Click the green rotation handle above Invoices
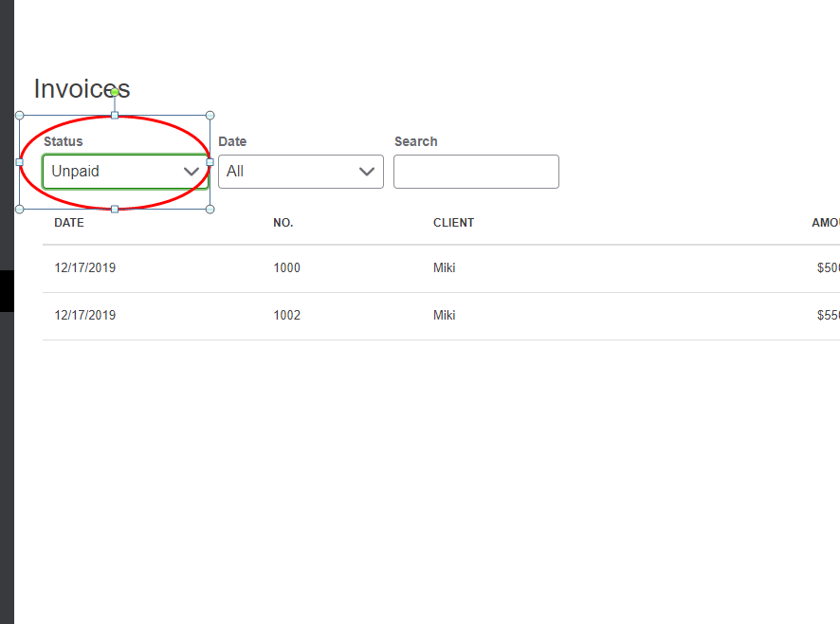Viewport: 840px width, 624px height. 116,91
